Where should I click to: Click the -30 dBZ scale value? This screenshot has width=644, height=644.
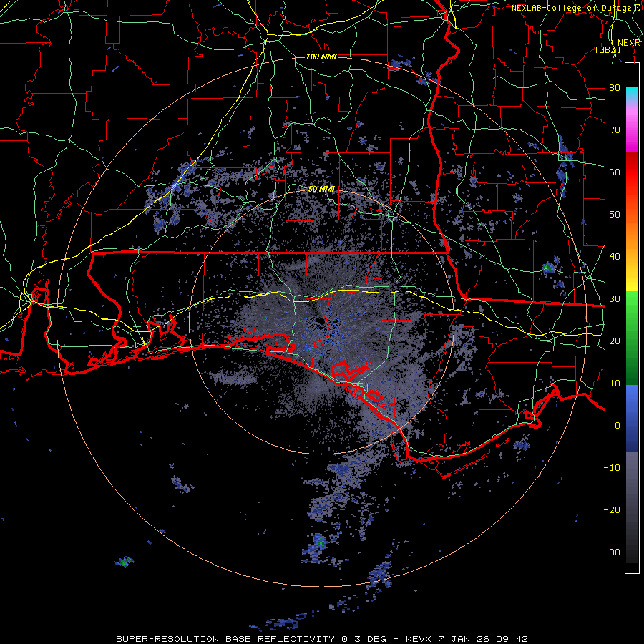(x=612, y=552)
